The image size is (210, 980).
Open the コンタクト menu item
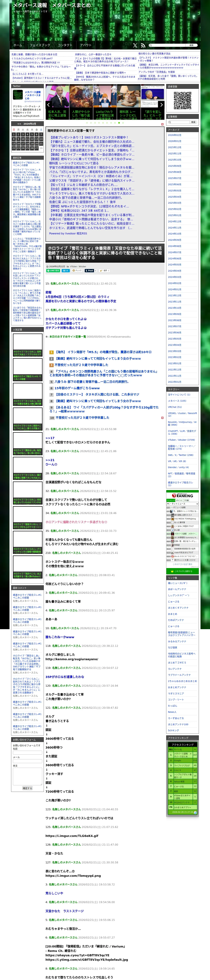tap(65, 45)
